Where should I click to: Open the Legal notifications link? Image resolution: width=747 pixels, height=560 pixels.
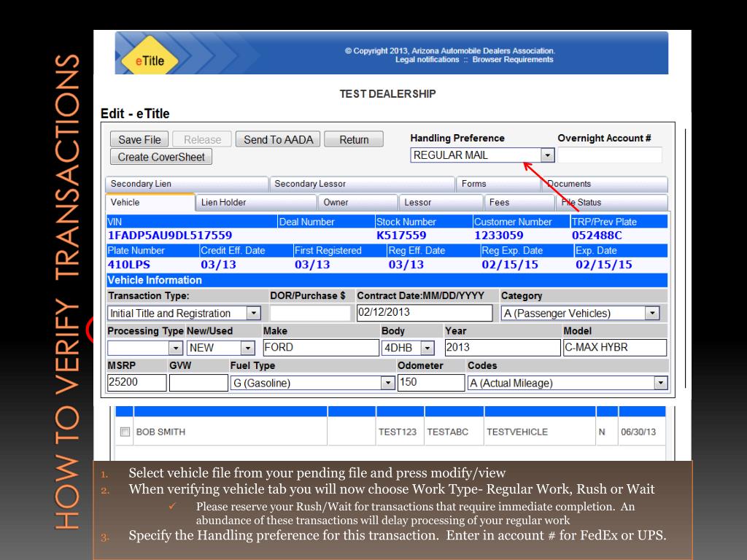tap(427, 60)
